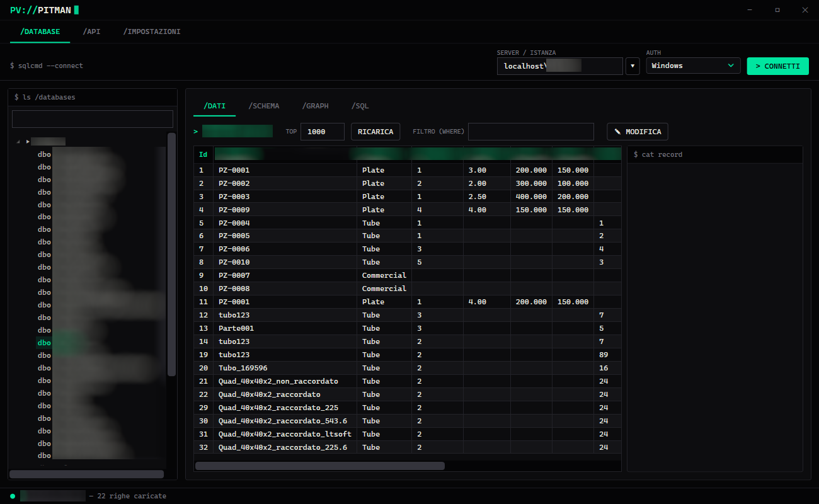Open the Auth dropdown showing Windows
Viewport: 819px width, 504px height.
tap(693, 66)
